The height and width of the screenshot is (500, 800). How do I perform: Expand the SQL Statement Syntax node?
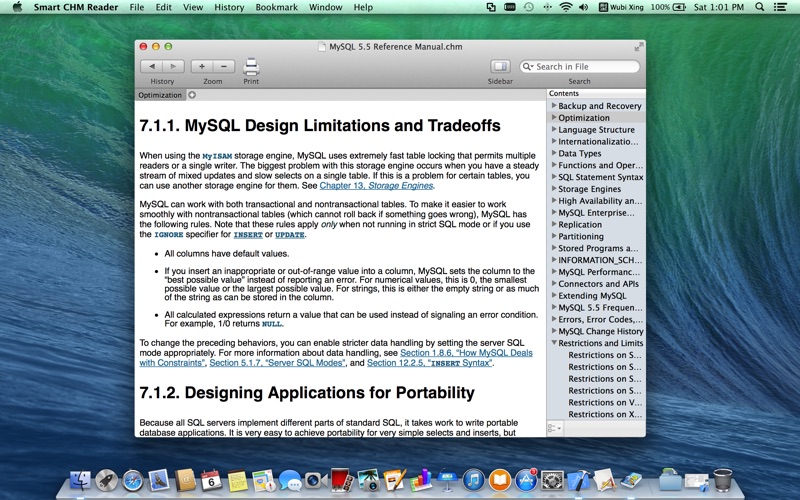click(554, 177)
